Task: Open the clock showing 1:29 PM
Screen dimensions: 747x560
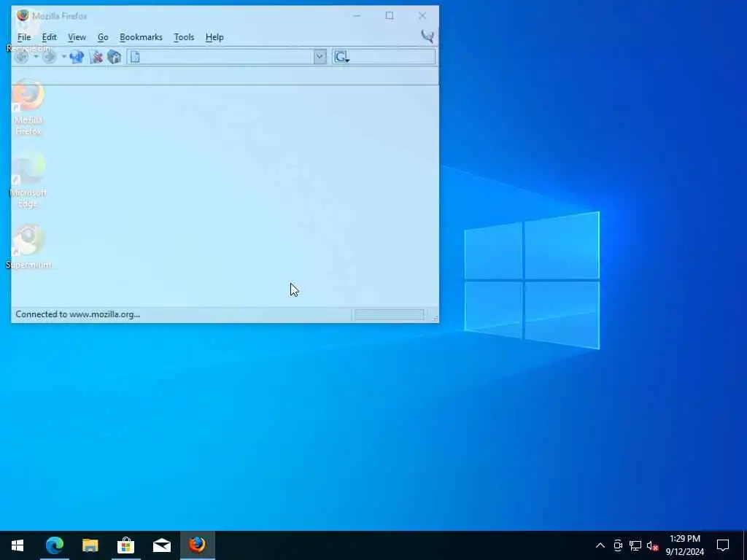Action: 684,545
